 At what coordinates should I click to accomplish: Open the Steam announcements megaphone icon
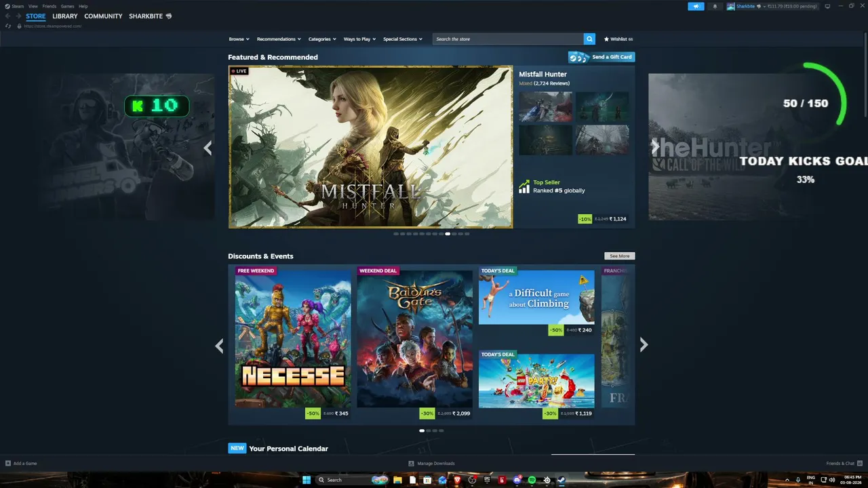pos(696,6)
